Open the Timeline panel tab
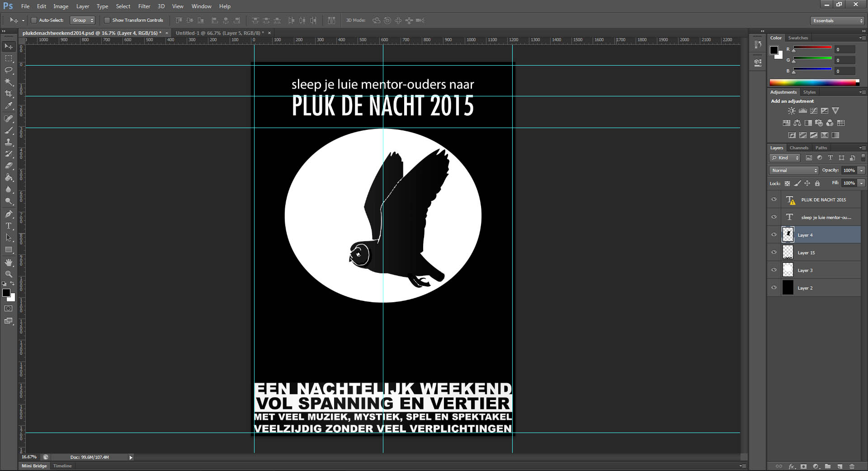The image size is (868, 471). tap(62, 466)
